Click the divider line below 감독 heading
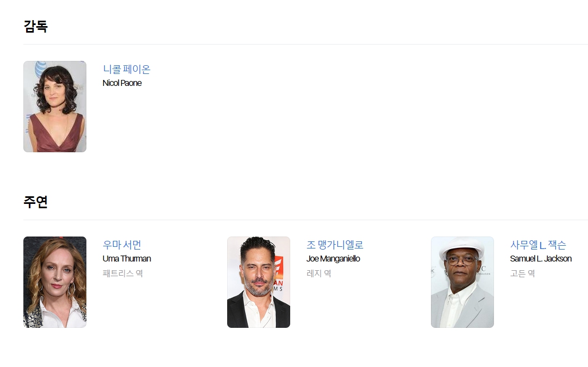 pyautogui.click(x=305, y=44)
